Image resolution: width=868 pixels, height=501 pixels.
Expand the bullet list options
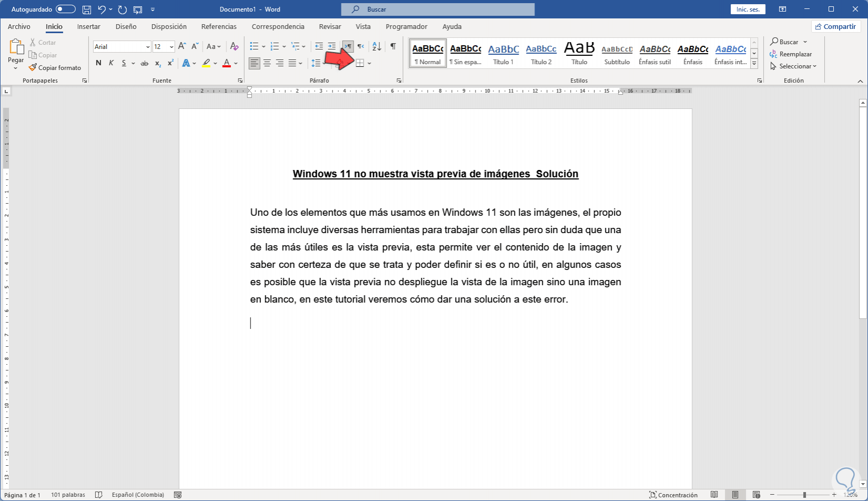[x=264, y=47]
